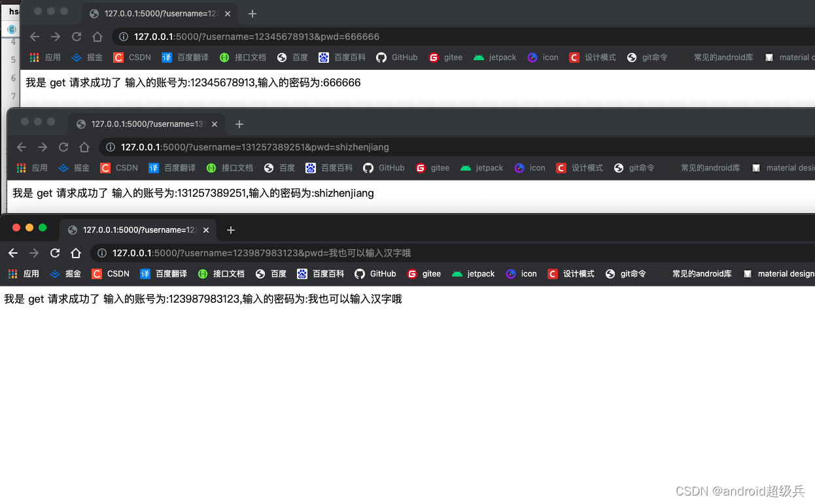Viewport: 815px width, 504px height.
Task: Open 应用 apps shortcut in the front window
Action: point(24,274)
